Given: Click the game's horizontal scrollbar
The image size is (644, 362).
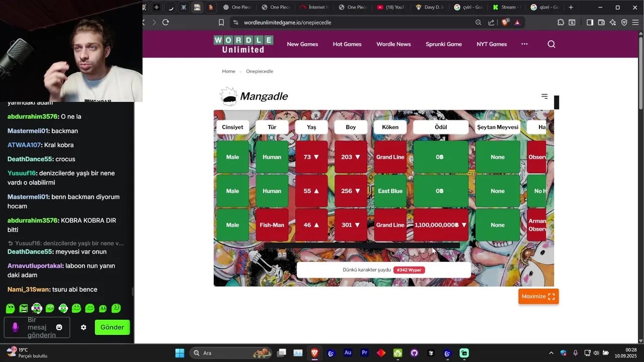Looking at the screenshot, I should (x=362, y=245).
